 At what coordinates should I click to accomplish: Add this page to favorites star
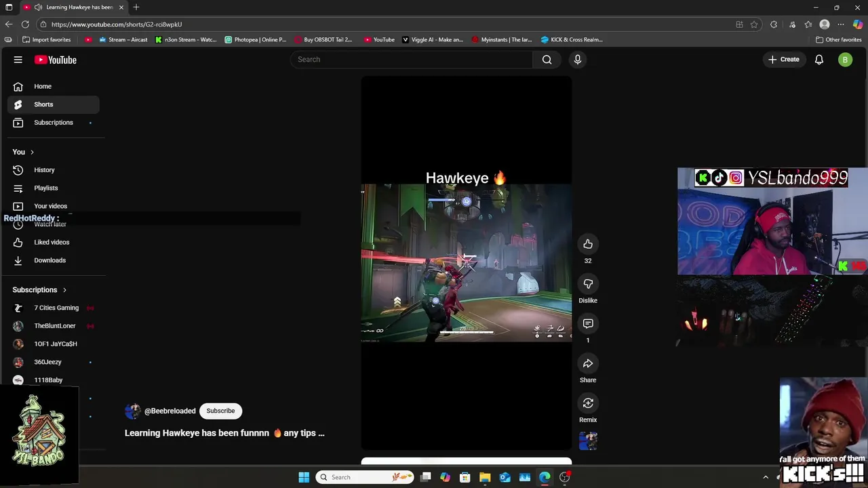click(x=754, y=24)
